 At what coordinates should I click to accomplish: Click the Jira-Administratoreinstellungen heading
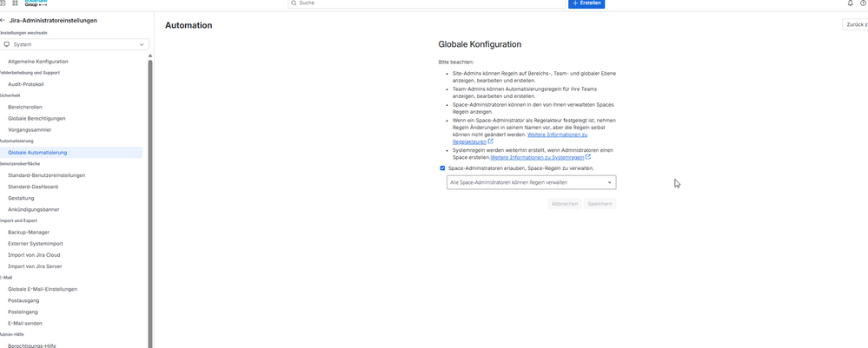(53, 21)
